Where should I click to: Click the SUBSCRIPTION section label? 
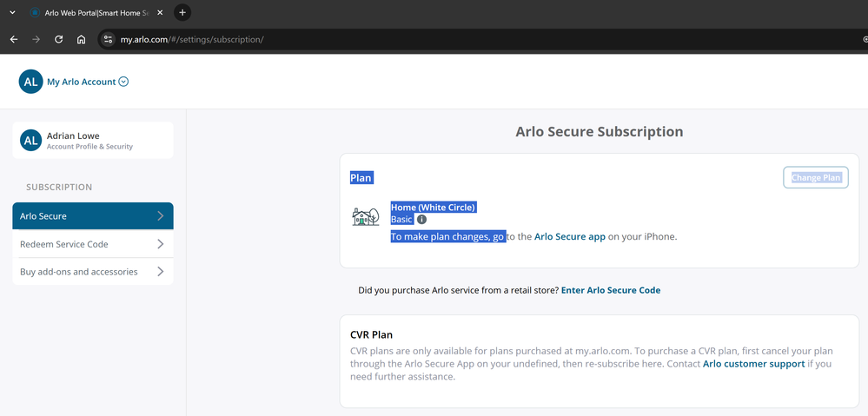tap(59, 187)
